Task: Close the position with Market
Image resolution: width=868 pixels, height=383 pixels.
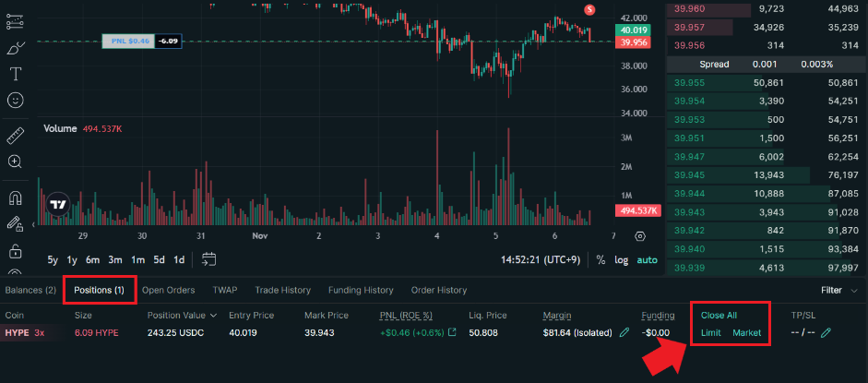Action: click(x=746, y=332)
